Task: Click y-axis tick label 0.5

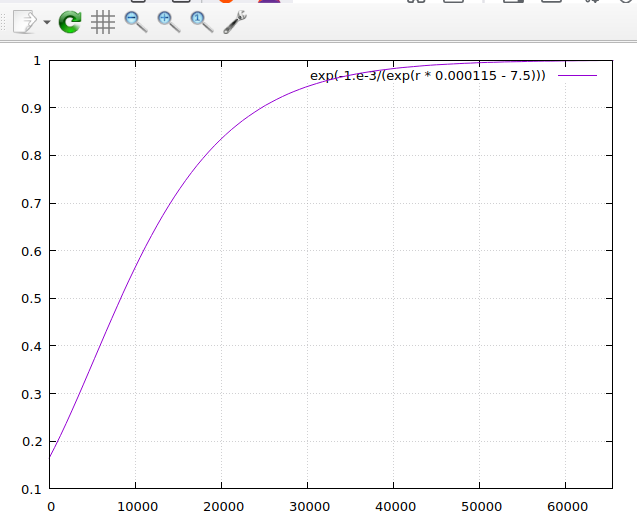Action: click(x=32, y=299)
